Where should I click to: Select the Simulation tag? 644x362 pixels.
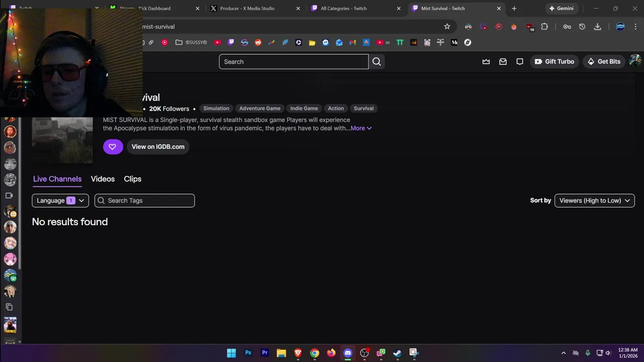coord(216,109)
